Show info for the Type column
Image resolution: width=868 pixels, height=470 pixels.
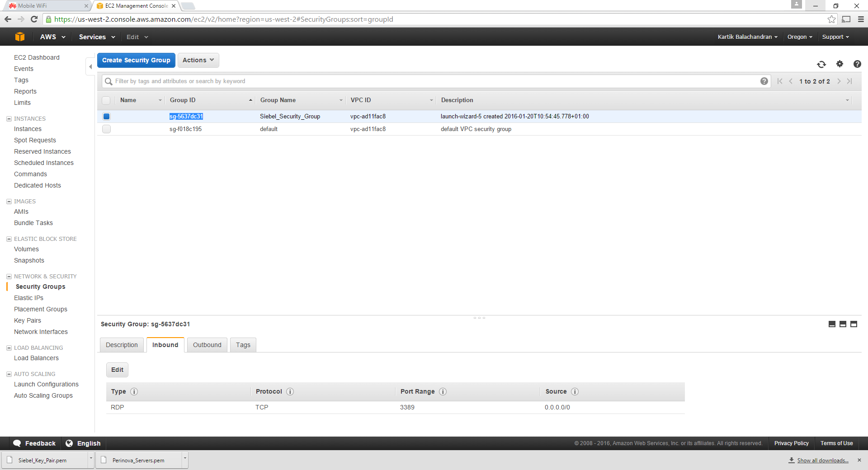point(134,392)
